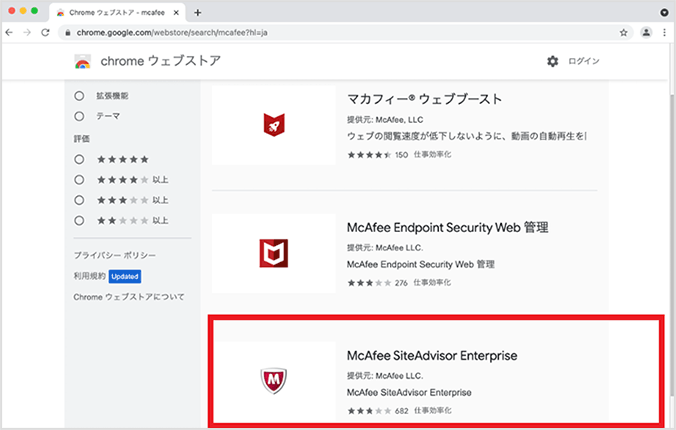Click the tab-search dropdown icon in the tab strip
The height and width of the screenshot is (430, 676).
(664, 13)
